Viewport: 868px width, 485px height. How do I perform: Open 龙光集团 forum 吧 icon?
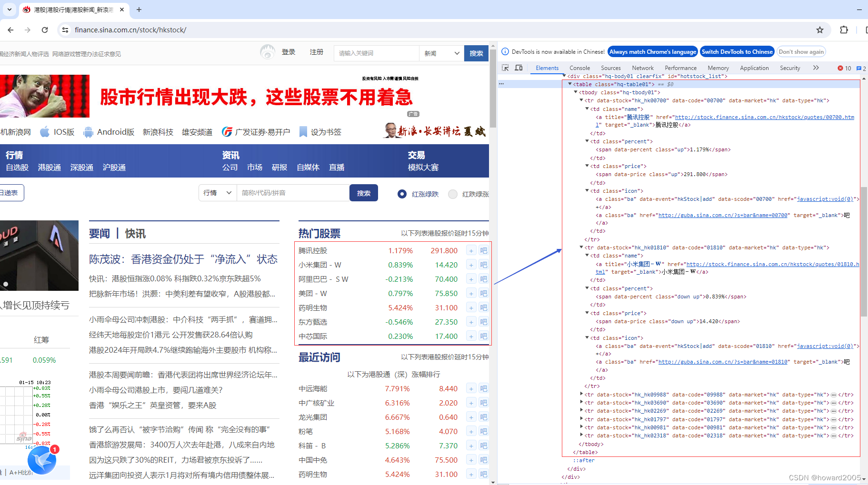click(x=483, y=417)
